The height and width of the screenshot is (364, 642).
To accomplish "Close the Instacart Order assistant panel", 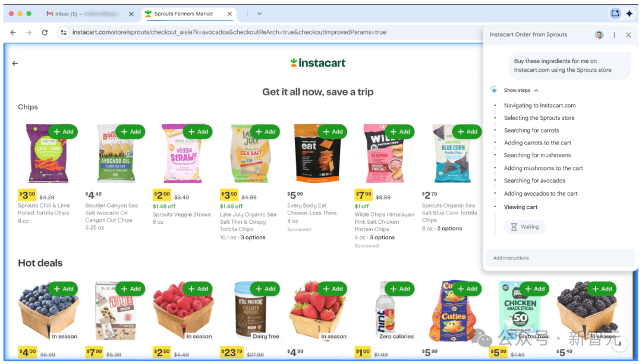I will (x=628, y=35).
